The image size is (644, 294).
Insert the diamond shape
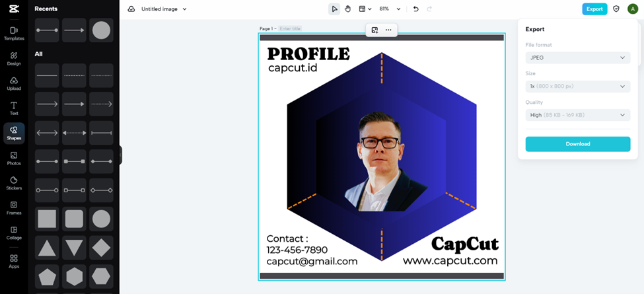point(101,248)
